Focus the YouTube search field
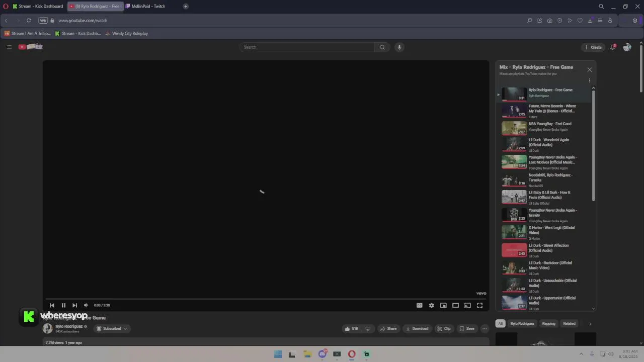The image size is (644, 362). tap(307, 47)
